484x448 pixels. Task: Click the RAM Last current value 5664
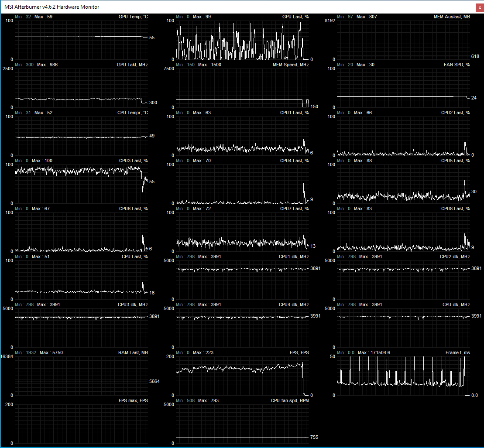tap(154, 381)
